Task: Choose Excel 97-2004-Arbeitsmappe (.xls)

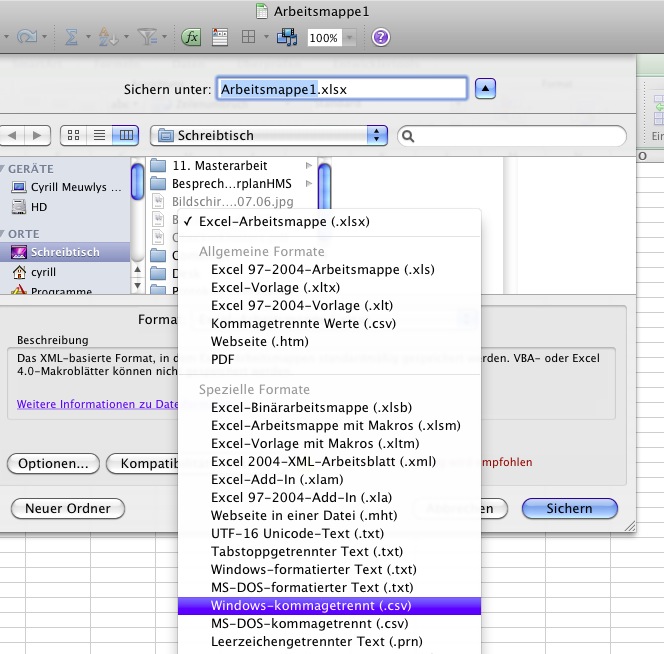Action: (329, 269)
